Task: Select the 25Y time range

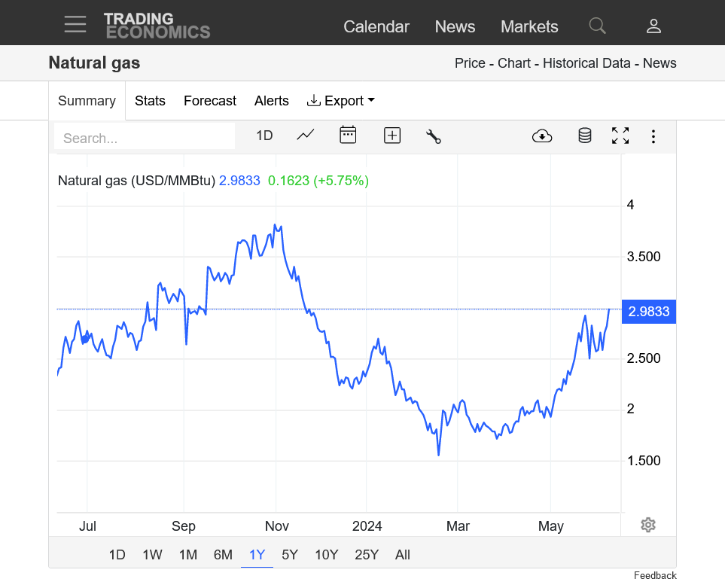Action: coord(367,554)
